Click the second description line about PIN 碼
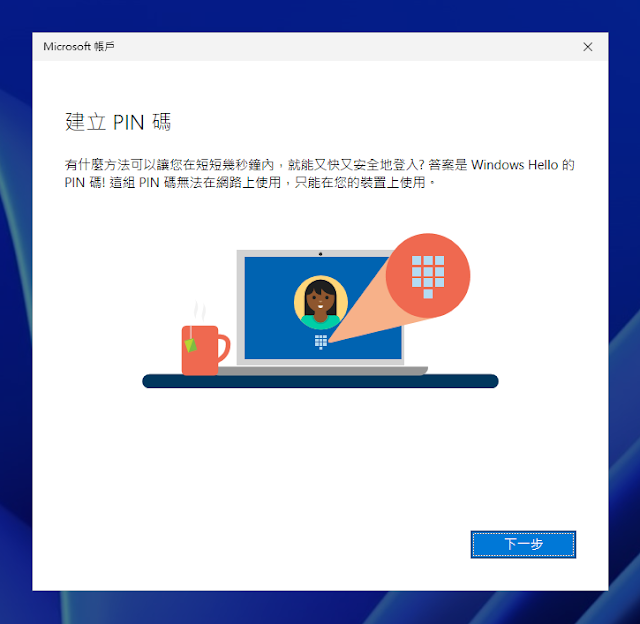The width and height of the screenshot is (640, 624). [x=249, y=182]
